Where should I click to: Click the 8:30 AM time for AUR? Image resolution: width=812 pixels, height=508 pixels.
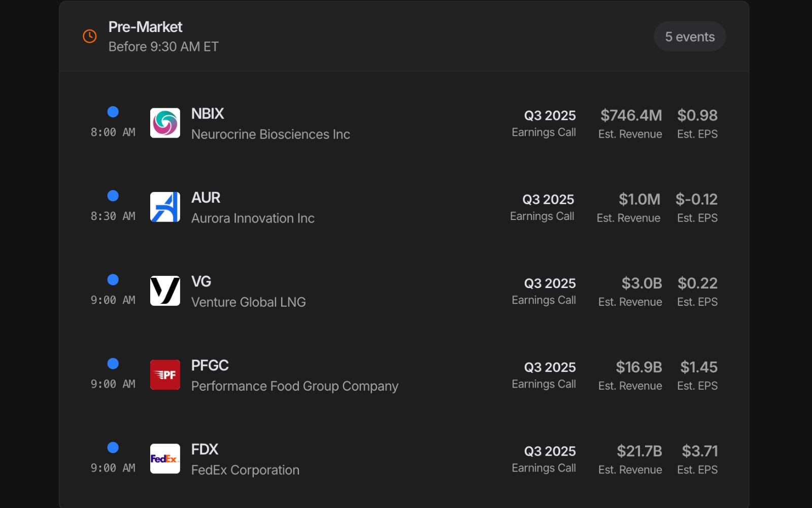(113, 216)
